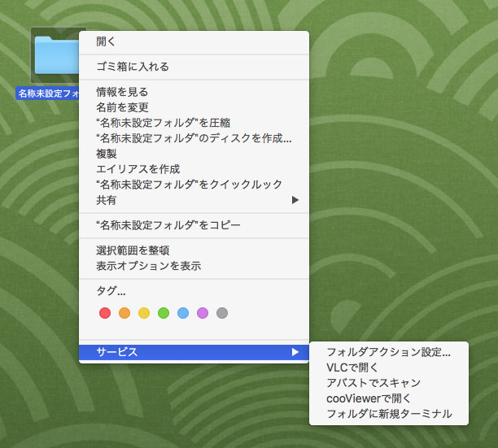The width and height of the screenshot is (498, 448).
Task: Click the highlighted サービス menu entry
Action: 194,352
